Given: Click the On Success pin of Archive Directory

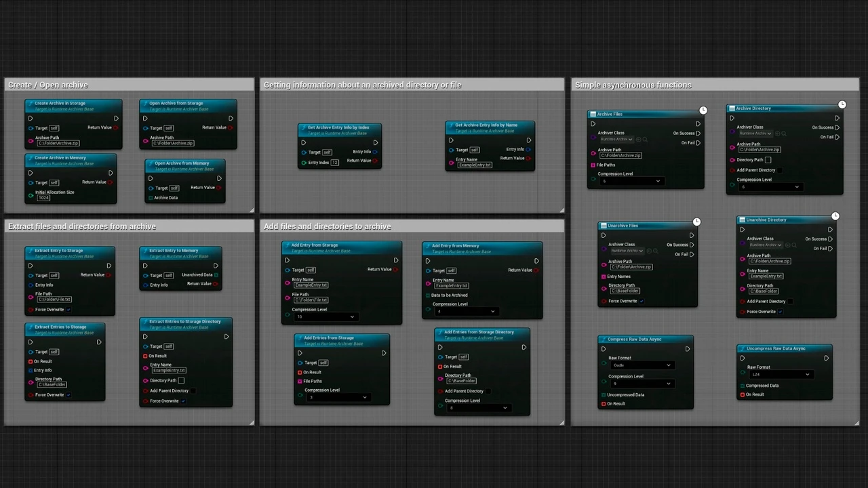Looking at the screenshot, I should [837, 127].
